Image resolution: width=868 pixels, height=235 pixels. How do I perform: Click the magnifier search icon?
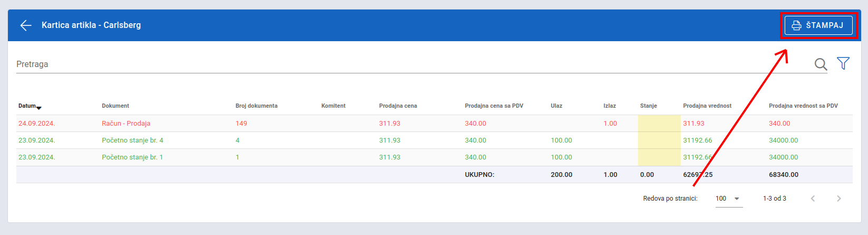[x=821, y=64]
